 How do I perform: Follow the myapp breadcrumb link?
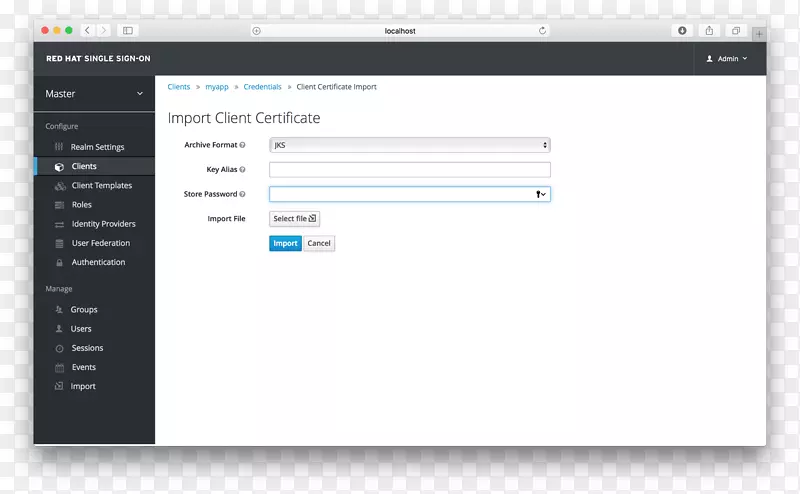[x=217, y=87]
